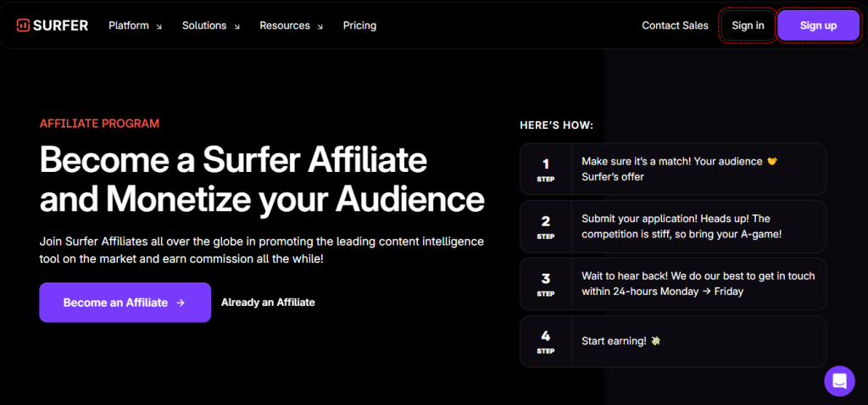
Task: Open the Already an Affiliate link
Action: point(268,302)
